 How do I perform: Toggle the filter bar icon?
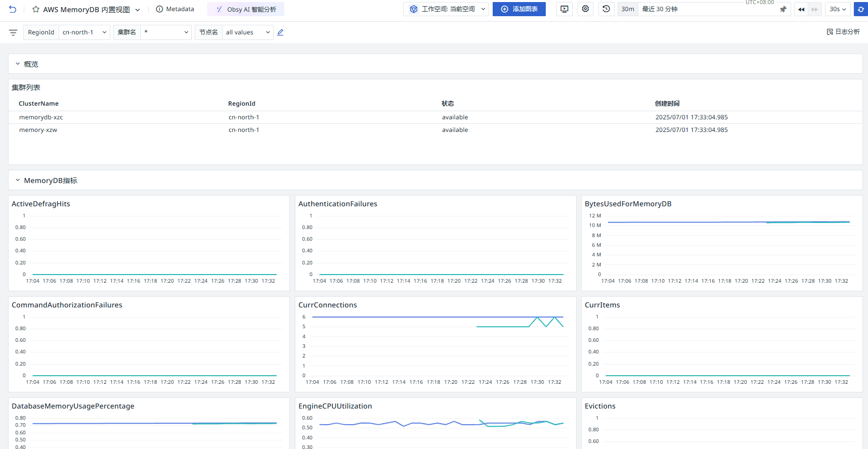click(13, 32)
